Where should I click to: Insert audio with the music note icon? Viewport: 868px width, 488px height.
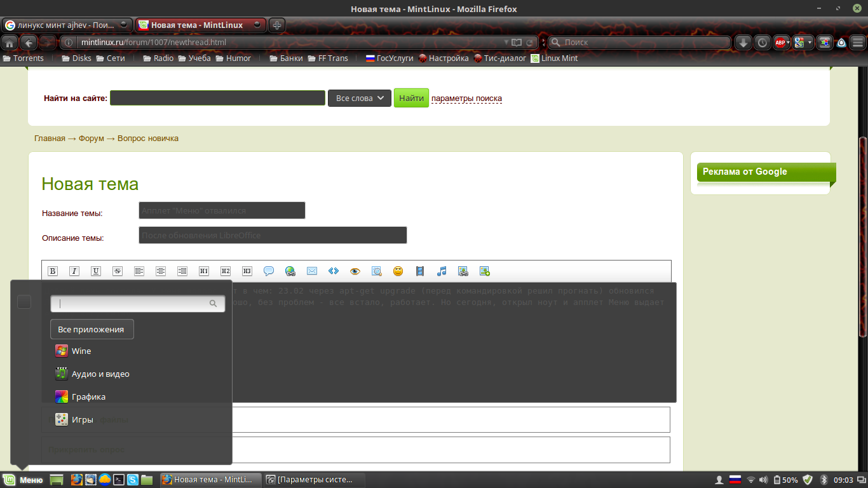(442, 271)
